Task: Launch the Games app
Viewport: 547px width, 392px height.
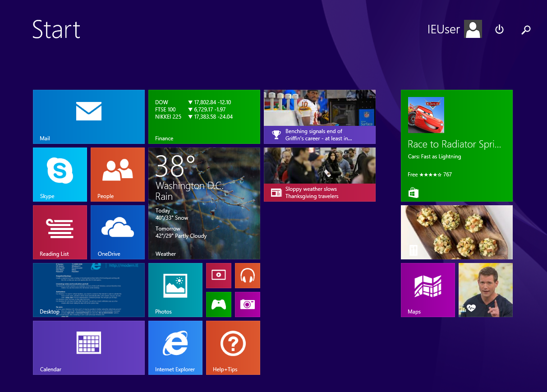Action: tap(218, 304)
